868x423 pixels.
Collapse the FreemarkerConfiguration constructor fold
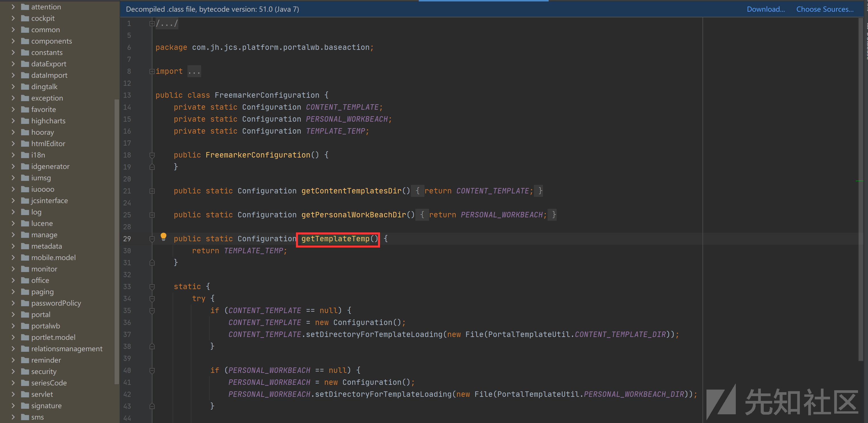click(x=152, y=155)
